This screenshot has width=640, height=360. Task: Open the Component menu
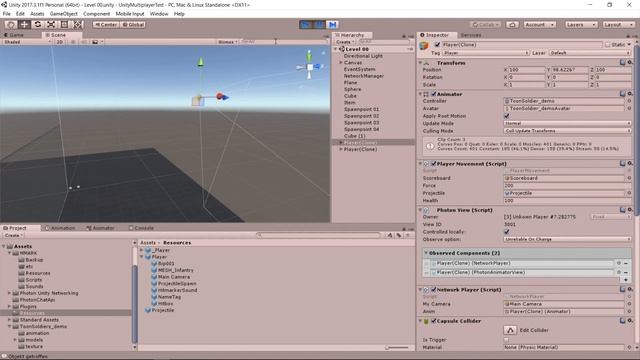click(x=96, y=14)
